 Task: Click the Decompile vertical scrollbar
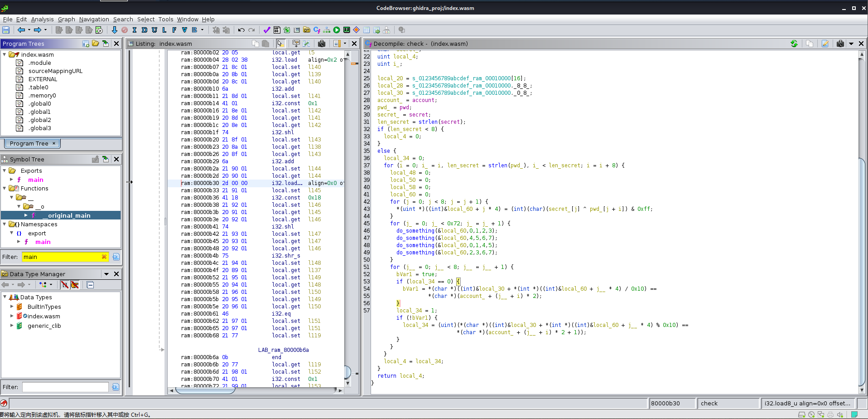pos(862,222)
